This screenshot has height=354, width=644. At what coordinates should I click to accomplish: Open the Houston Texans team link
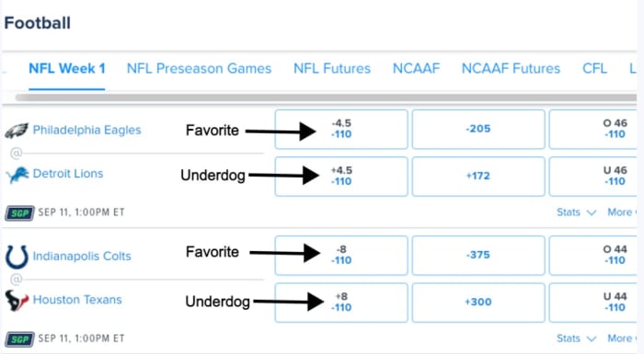[77, 300]
